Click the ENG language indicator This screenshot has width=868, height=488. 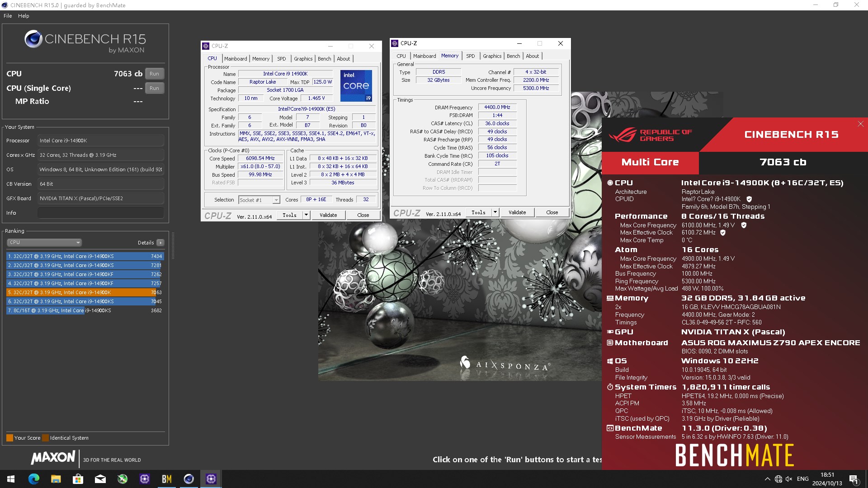pyautogui.click(x=802, y=479)
